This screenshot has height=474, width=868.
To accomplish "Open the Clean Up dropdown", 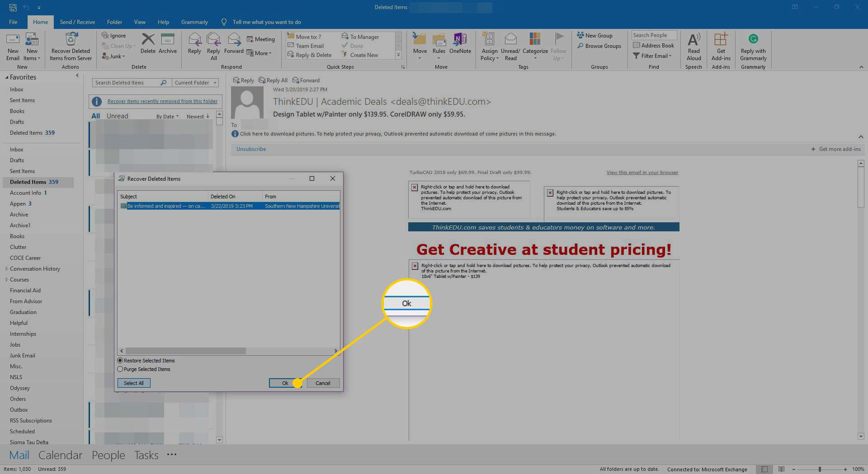I will 118,46.
